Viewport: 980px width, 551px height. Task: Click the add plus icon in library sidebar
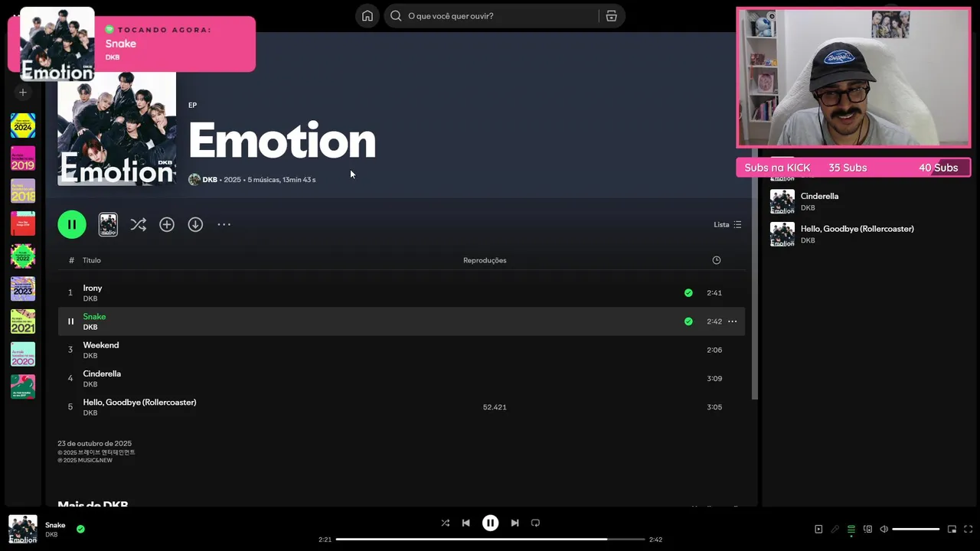[23, 93]
